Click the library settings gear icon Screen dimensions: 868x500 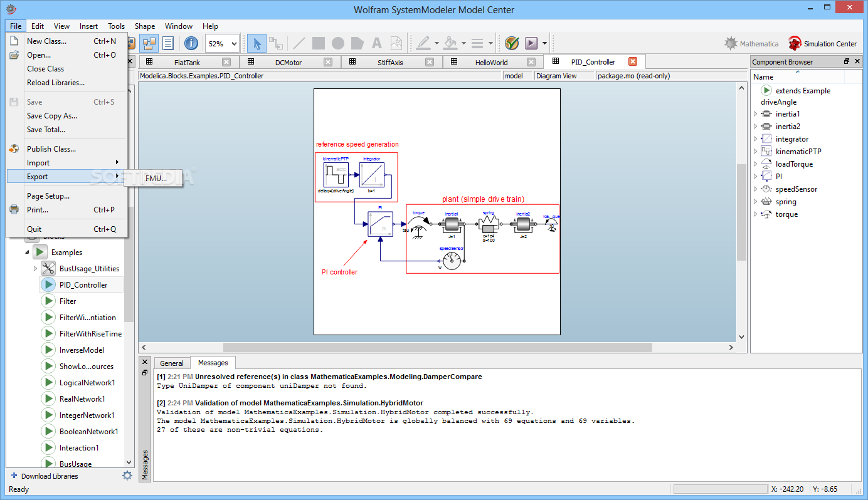pyautogui.click(x=127, y=476)
